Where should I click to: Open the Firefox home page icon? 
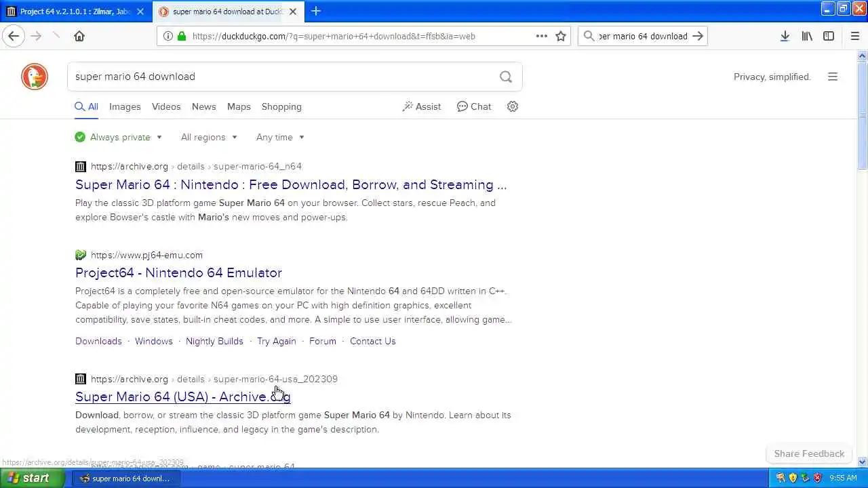tap(79, 36)
